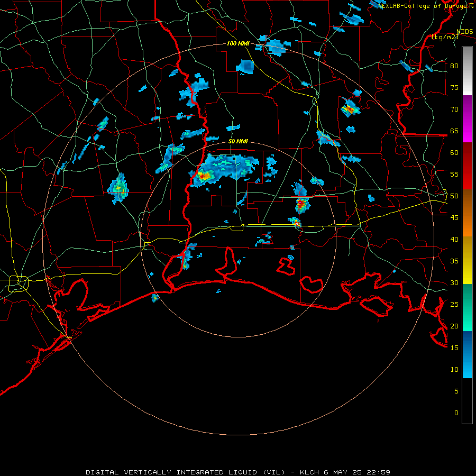This screenshot has height=476, width=476.
Task: Click the scale value 70
Action: click(x=454, y=109)
